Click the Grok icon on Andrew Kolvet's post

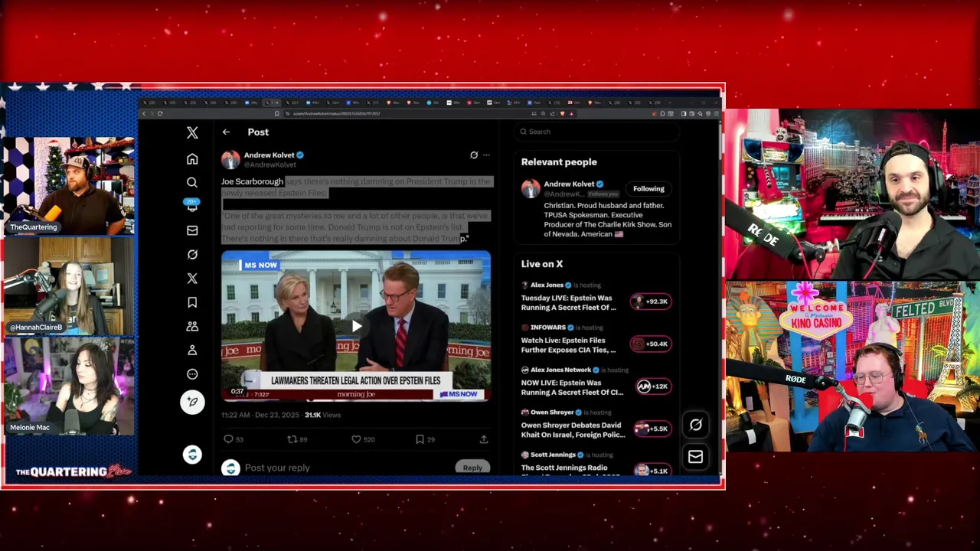coord(474,155)
